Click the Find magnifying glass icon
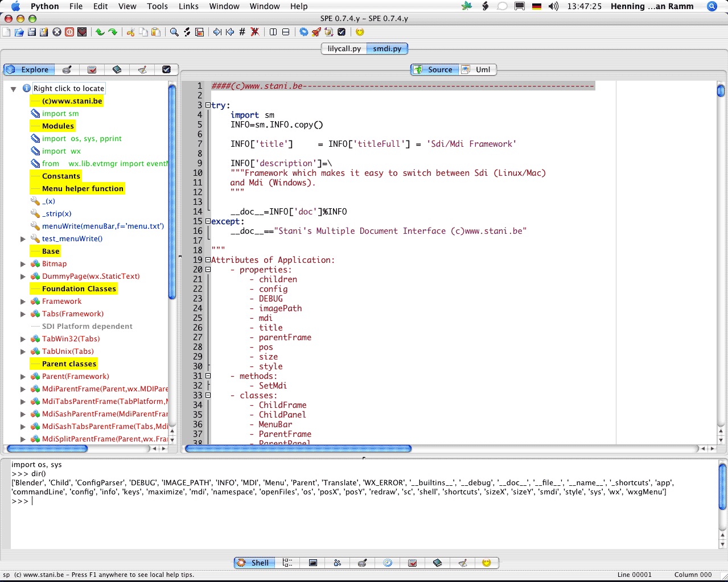 [175, 32]
